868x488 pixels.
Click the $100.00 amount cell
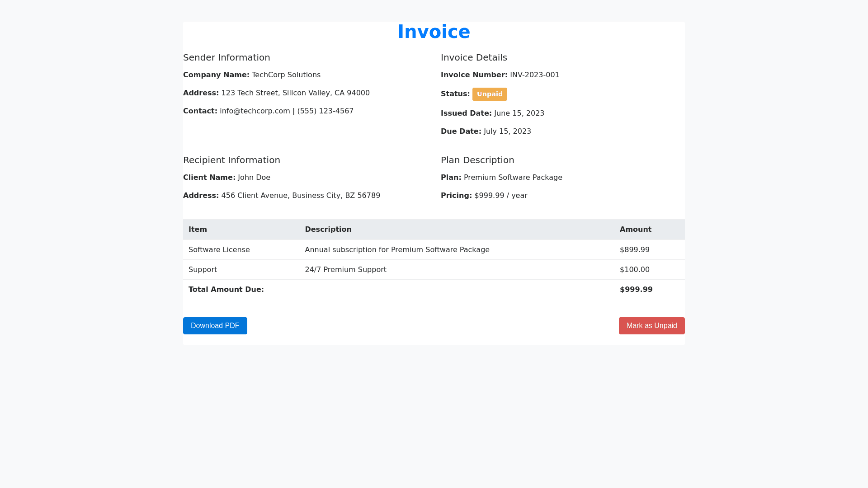point(634,270)
